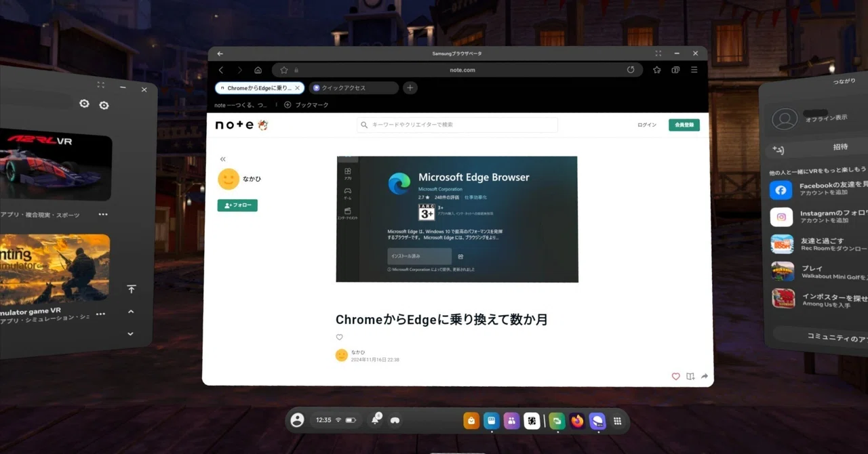Viewport: 868px width, 454px height.
Task: Like article with heart under title
Action: tap(340, 337)
